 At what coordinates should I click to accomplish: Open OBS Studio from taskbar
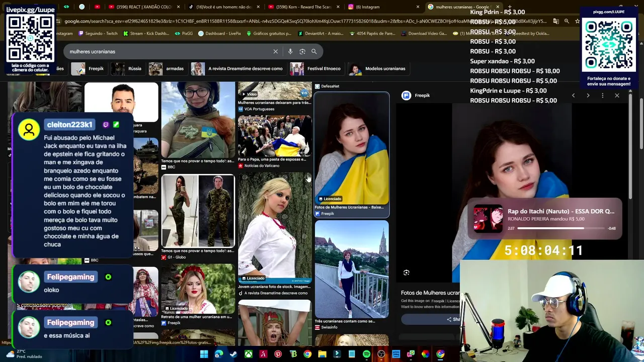point(381,354)
